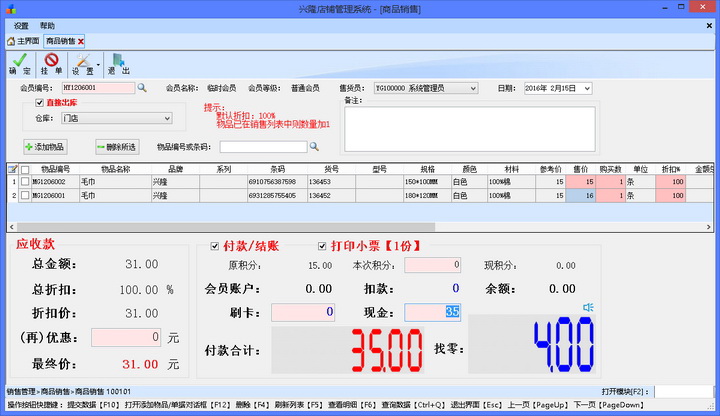Viewport: 720px width, 416px height.
Task: Click the table scrollbar right arrow
Action: (709, 227)
